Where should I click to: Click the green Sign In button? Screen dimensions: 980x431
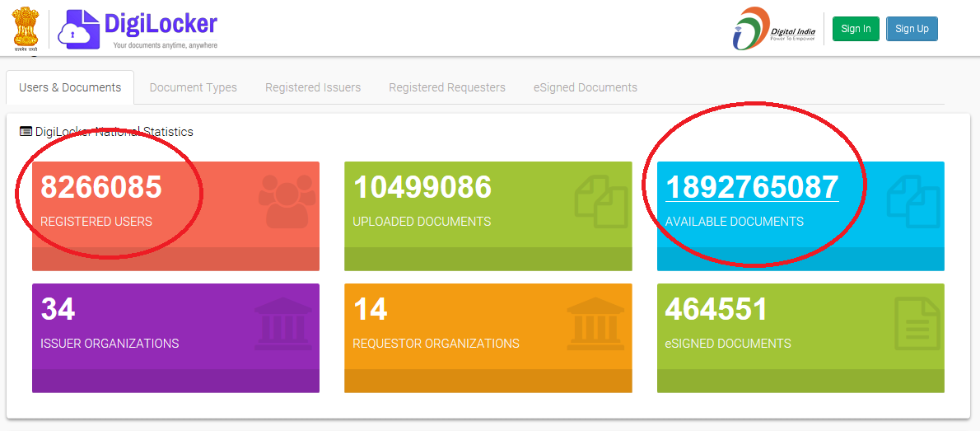pos(856,29)
